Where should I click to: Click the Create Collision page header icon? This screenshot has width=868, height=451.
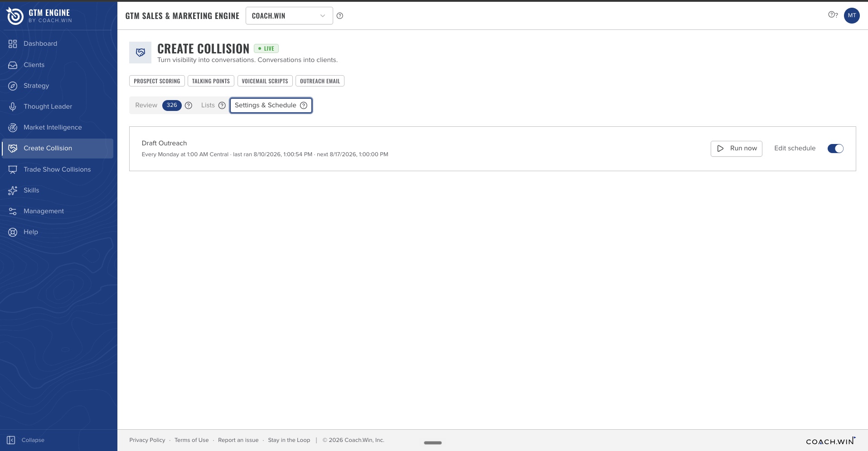[x=141, y=53]
